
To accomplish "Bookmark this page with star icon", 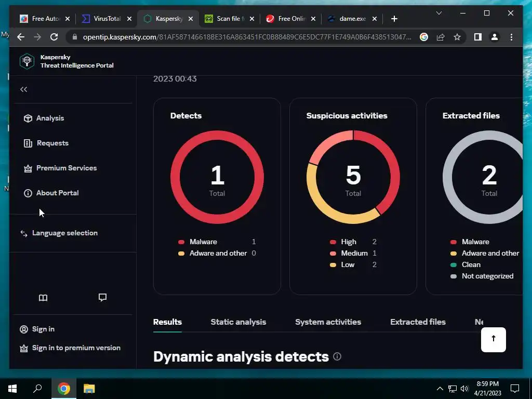I will coord(457,37).
